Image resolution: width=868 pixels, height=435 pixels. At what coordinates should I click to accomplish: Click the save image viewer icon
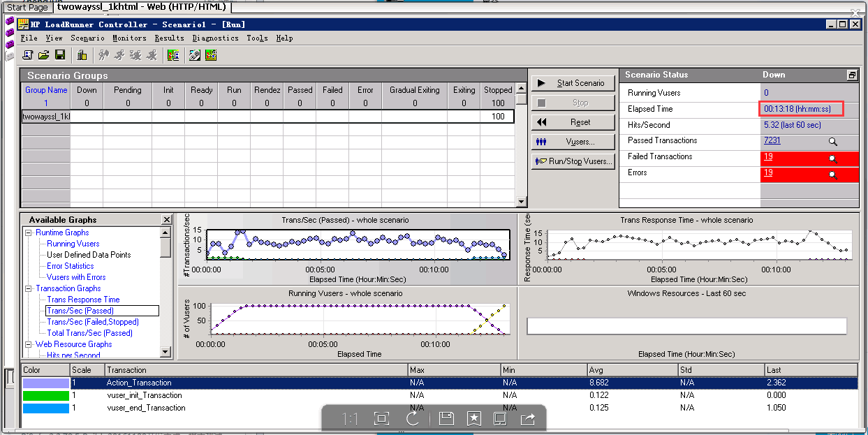click(446, 418)
